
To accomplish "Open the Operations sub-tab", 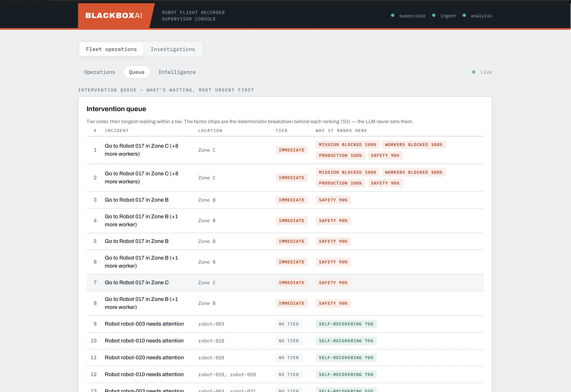I will pos(100,72).
